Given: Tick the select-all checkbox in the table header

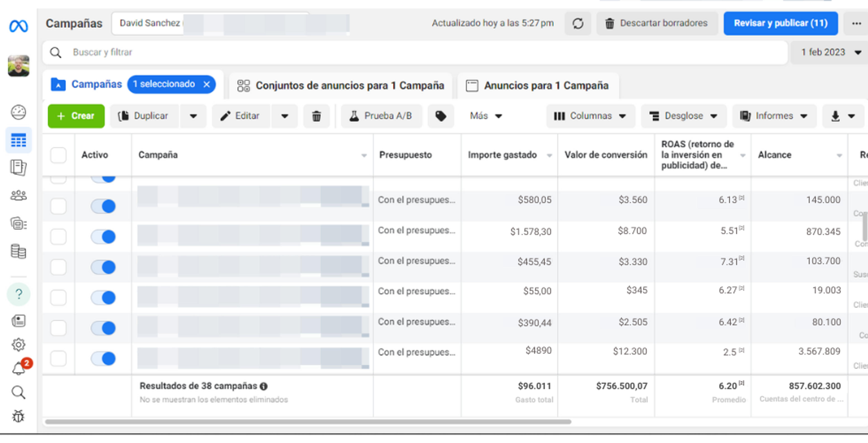Looking at the screenshot, I should click(x=58, y=155).
